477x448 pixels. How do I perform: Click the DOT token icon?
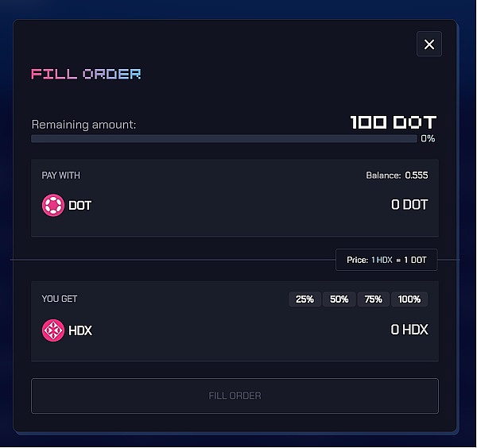click(52, 206)
